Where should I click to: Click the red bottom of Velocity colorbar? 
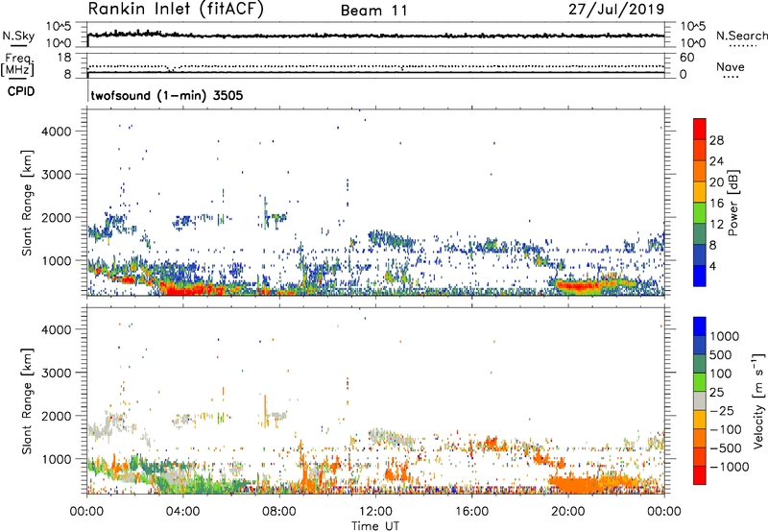pyautogui.click(x=700, y=475)
